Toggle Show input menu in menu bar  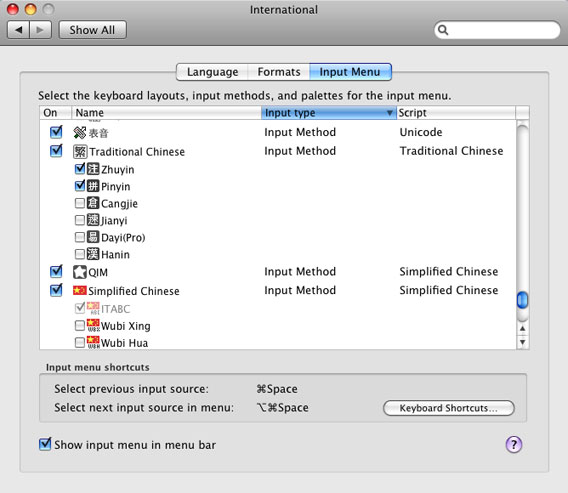tap(45, 444)
